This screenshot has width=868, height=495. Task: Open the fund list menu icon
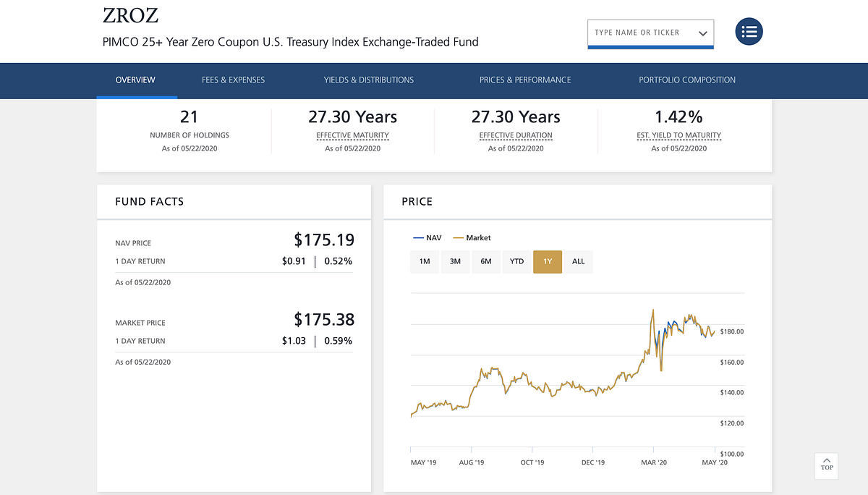[x=749, y=31]
